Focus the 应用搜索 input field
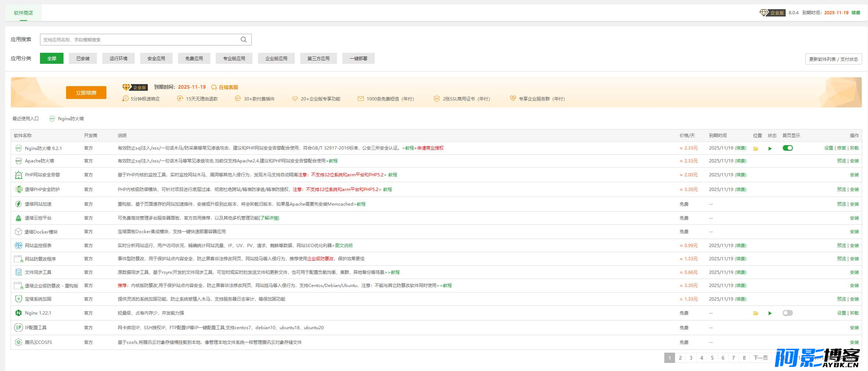The height and width of the screenshot is (371, 868). (146, 40)
